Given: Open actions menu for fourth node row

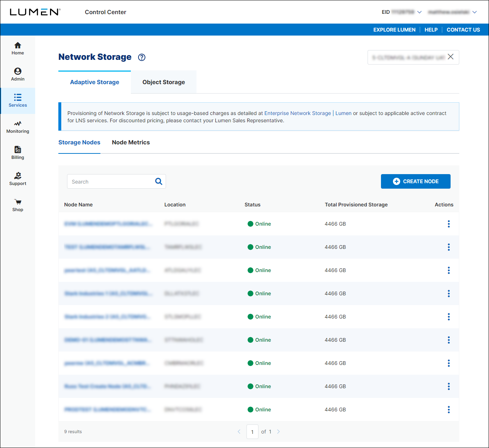Looking at the screenshot, I should pyautogui.click(x=449, y=293).
